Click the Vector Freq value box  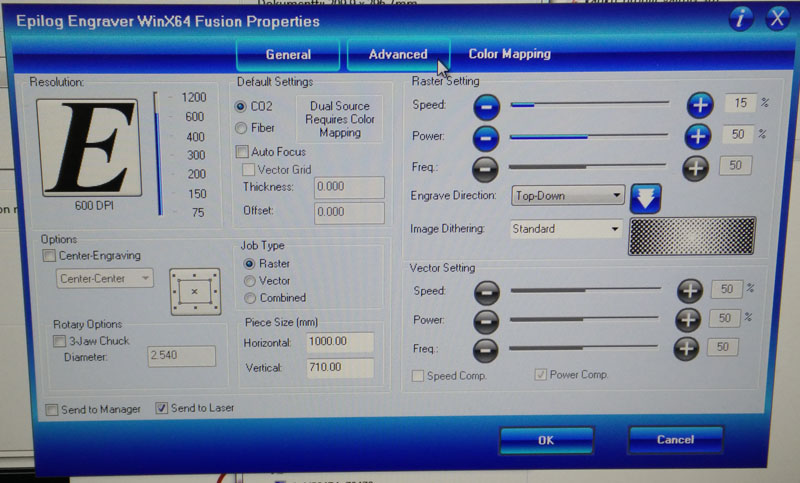pyautogui.click(x=722, y=347)
